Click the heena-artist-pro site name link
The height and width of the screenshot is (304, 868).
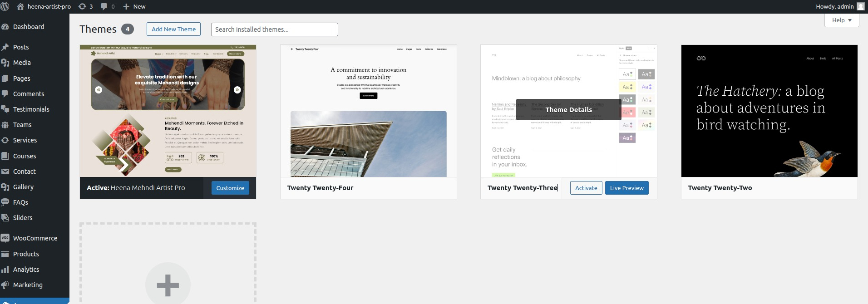[49, 6]
